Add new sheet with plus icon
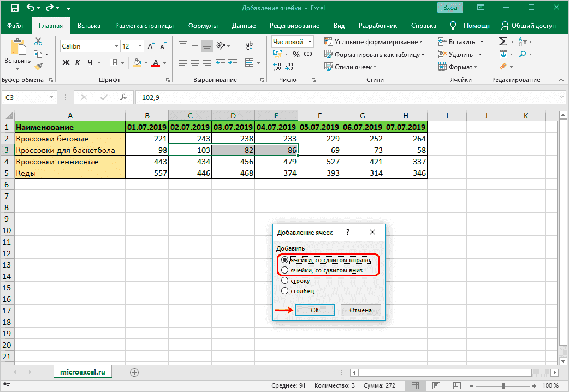This screenshot has height=392, width=569. (134, 372)
